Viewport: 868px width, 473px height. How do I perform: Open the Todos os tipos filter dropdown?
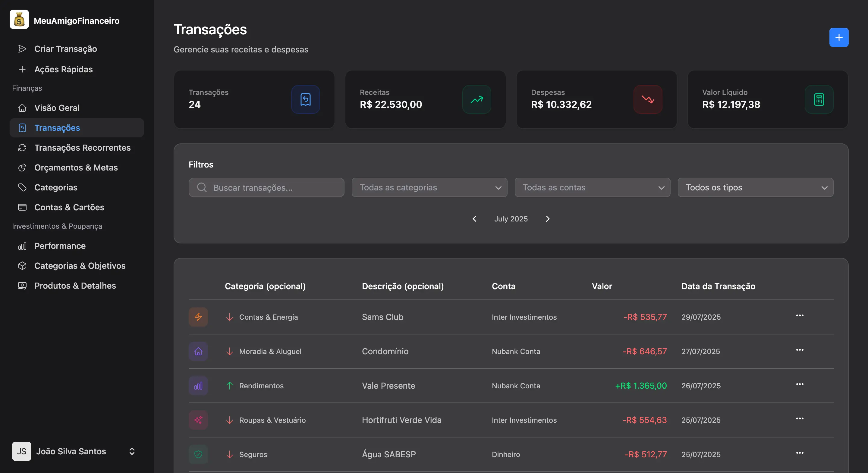755,187
